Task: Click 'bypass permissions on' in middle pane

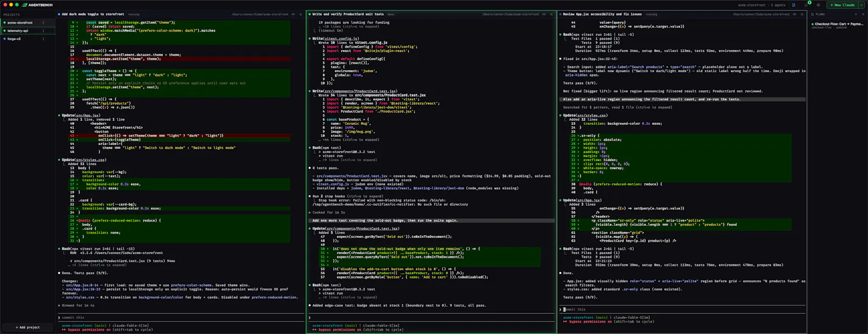Action: point(339,330)
